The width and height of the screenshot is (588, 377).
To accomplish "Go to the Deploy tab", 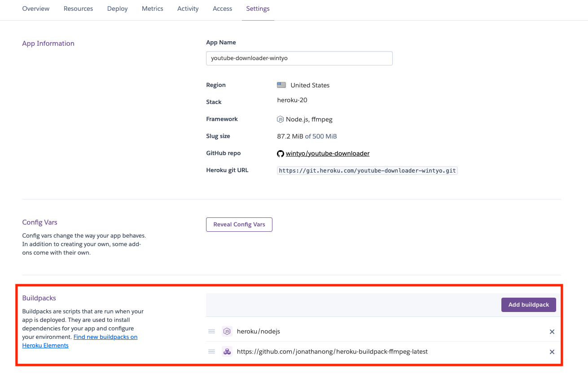I will (117, 9).
